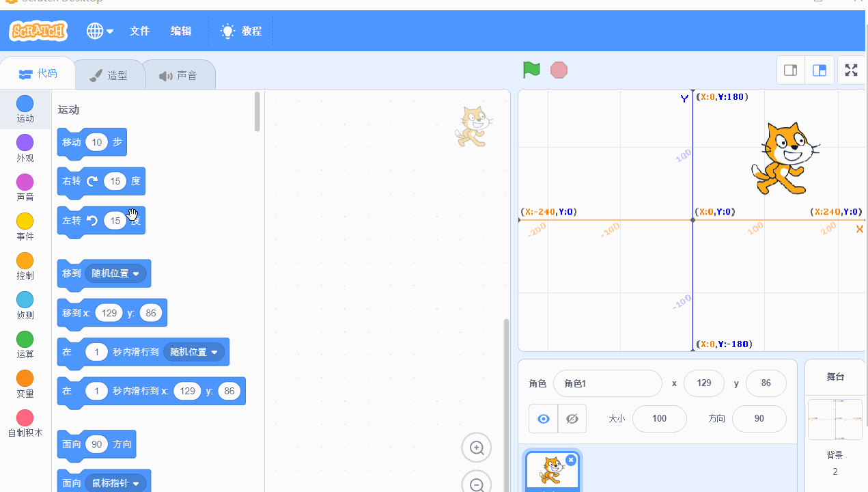The height and width of the screenshot is (492, 868).
Task: Click the 面向 90 方向 direction value
Action: (97, 444)
